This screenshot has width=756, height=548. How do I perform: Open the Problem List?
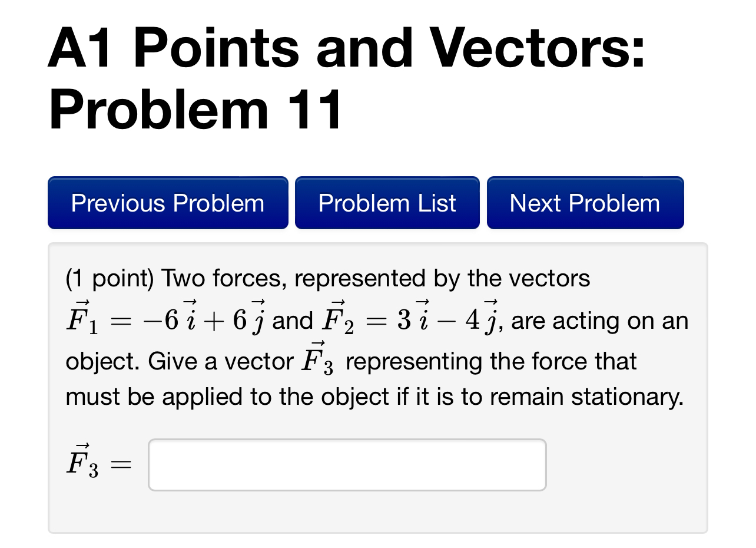coord(387,203)
